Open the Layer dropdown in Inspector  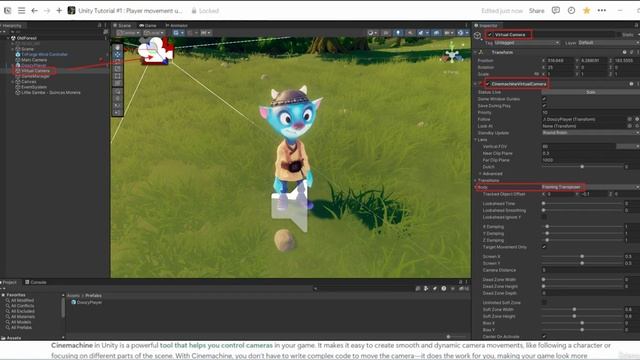coord(608,42)
